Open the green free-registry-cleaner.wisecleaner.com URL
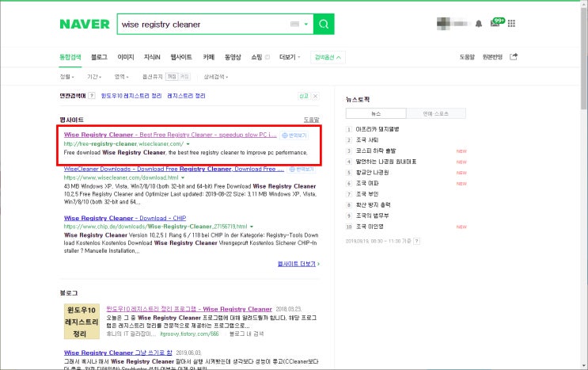Viewport: 588px width, 370px height. [123, 143]
